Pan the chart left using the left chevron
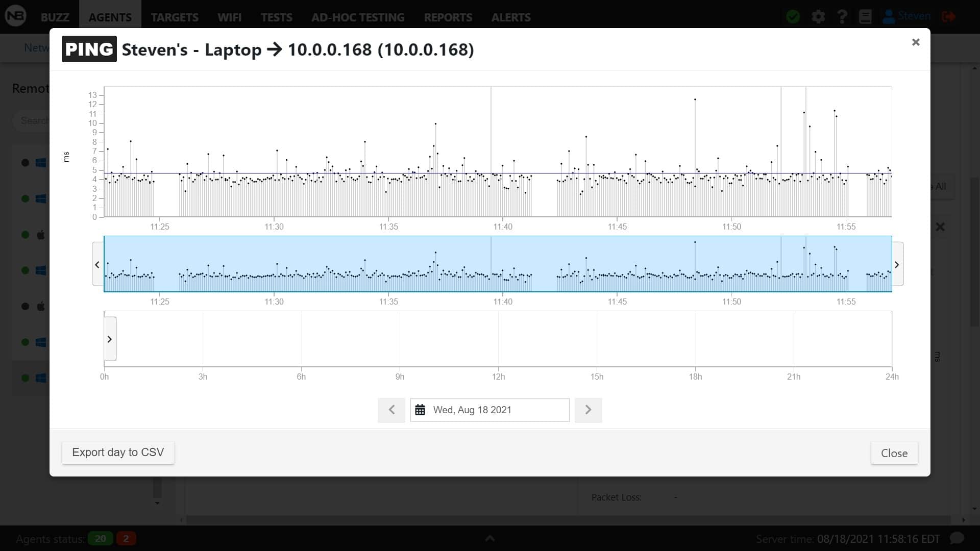 pos(96,264)
